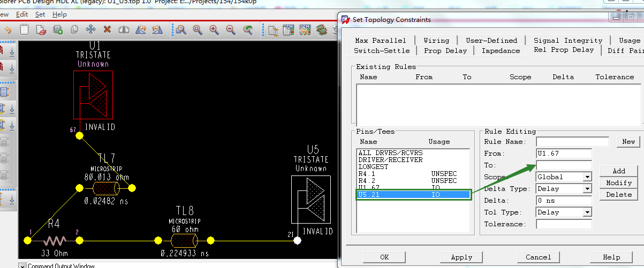Switch to the Impedance tab
Viewport: 644px width, 268px height.
501,50
